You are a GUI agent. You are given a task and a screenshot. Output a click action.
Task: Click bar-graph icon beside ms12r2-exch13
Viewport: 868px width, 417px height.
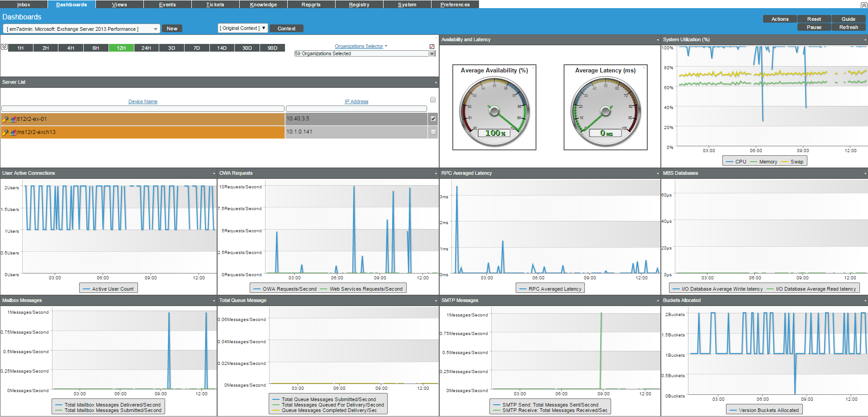point(12,132)
